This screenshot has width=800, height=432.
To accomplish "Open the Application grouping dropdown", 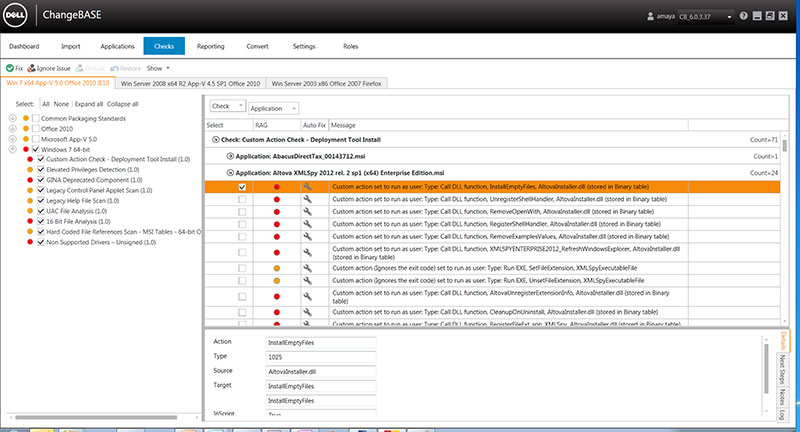I will (273, 108).
